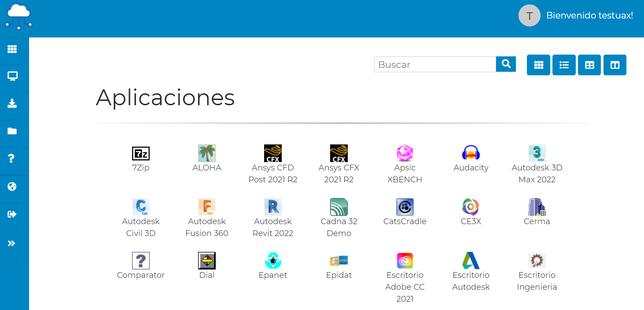The height and width of the screenshot is (310, 644).
Task: Switch to the icon grid view
Action: point(538,65)
